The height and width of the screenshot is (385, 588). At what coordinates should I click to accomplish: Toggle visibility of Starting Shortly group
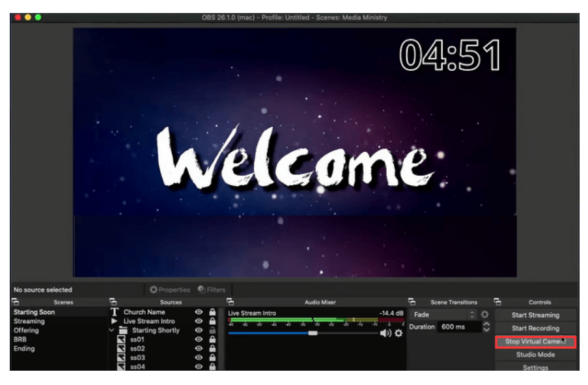tap(199, 330)
